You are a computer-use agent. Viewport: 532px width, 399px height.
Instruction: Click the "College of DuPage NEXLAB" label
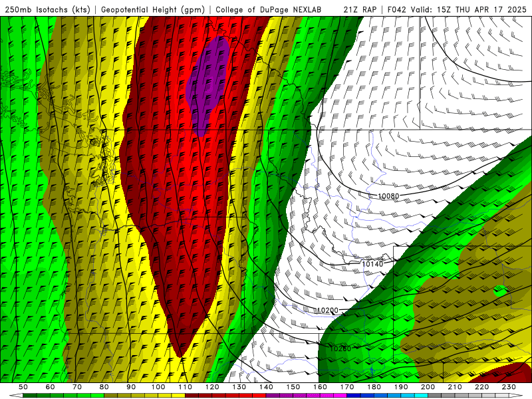click(269, 9)
